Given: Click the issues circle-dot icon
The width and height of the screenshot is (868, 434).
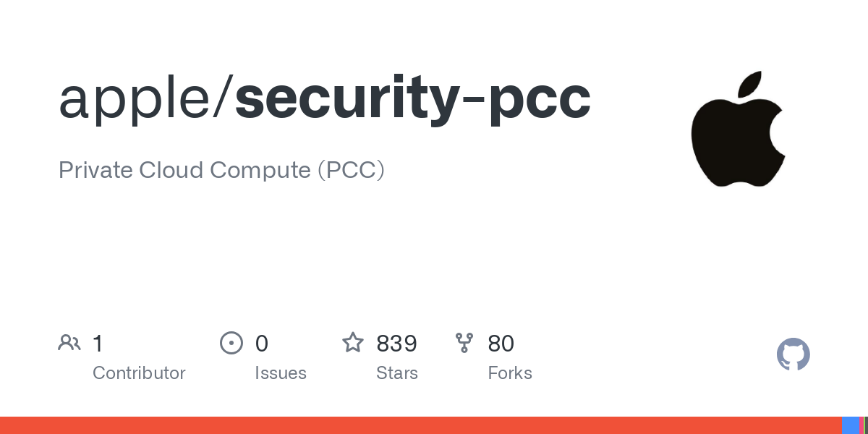Looking at the screenshot, I should tap(231, 343).
